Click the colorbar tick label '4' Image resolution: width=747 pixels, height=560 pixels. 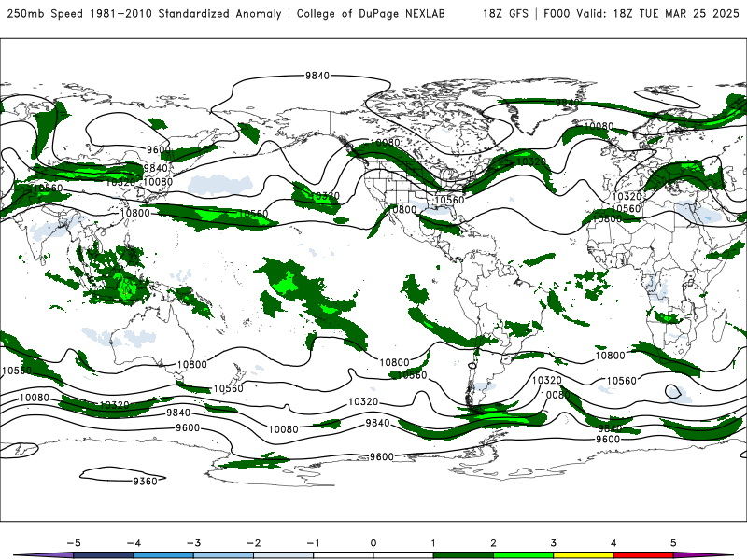(613, 543)
